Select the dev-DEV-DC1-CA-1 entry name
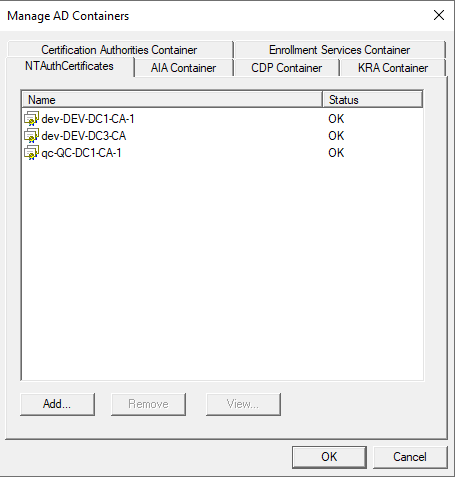456x477 pixels. [x=88, y=119]
